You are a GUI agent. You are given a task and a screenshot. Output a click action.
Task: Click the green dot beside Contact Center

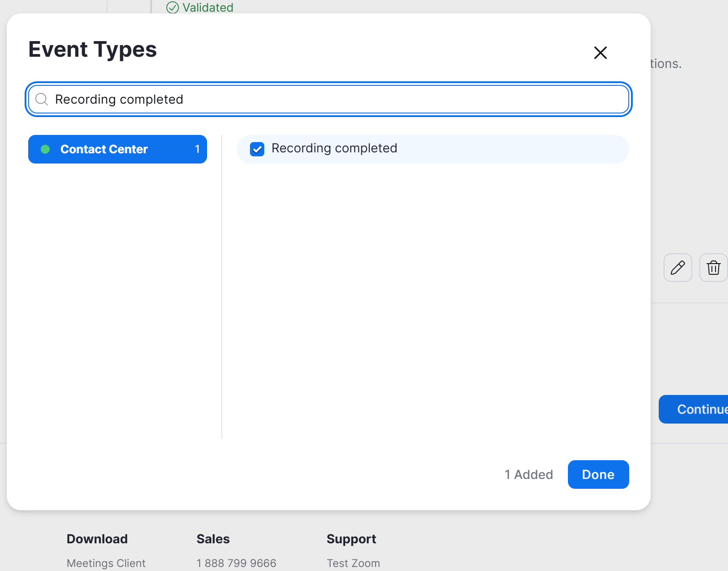click(x=45, y=149)
